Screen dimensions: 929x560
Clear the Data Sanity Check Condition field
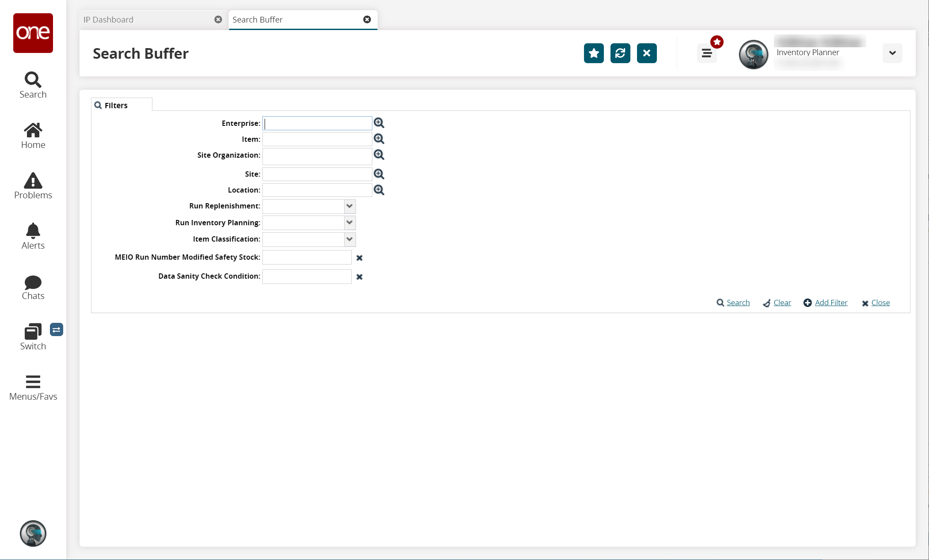point(360,276)
